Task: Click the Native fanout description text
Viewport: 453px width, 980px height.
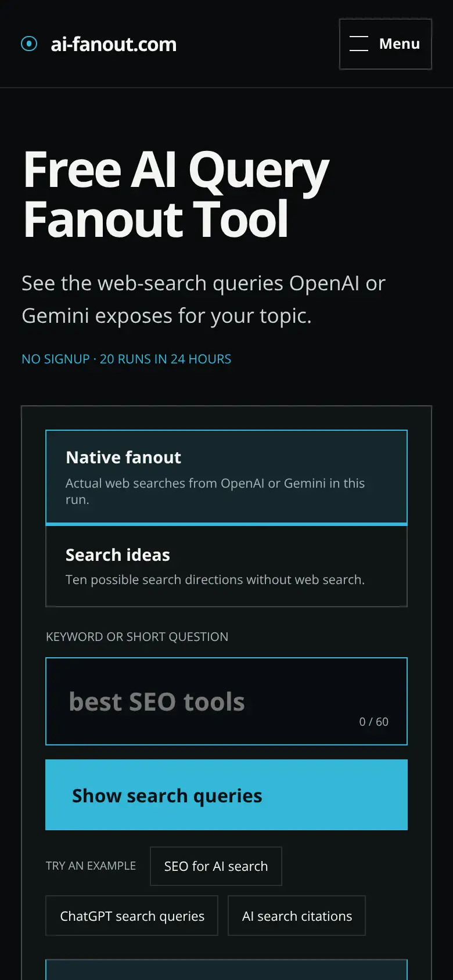Action: click(x=215, y=491)
